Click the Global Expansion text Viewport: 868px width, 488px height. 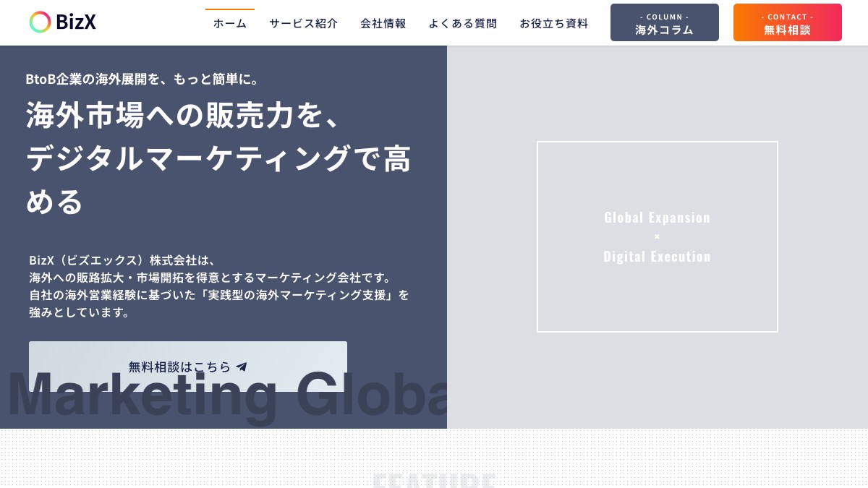pyautogui.click(x=658, y=218)
